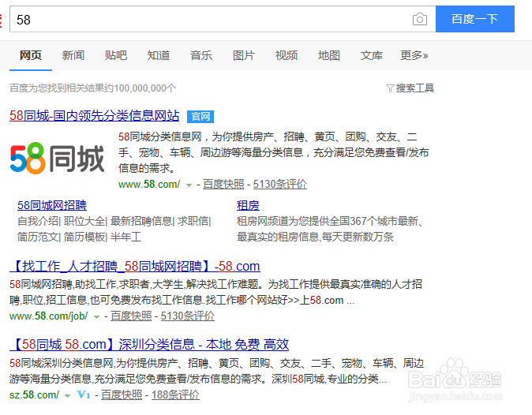Open result 【58同城 58.com】深圳分类信息
This screenshot has width=532, height=415.
click(x=149, y=345)
